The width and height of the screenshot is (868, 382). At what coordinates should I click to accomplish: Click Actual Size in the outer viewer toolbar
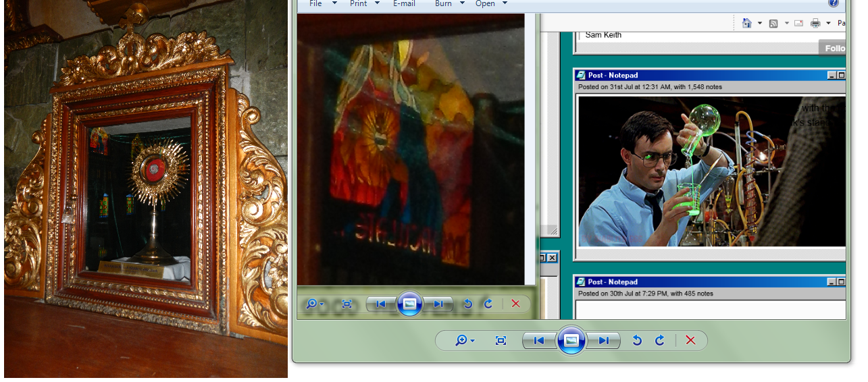[x=501, y=341]
